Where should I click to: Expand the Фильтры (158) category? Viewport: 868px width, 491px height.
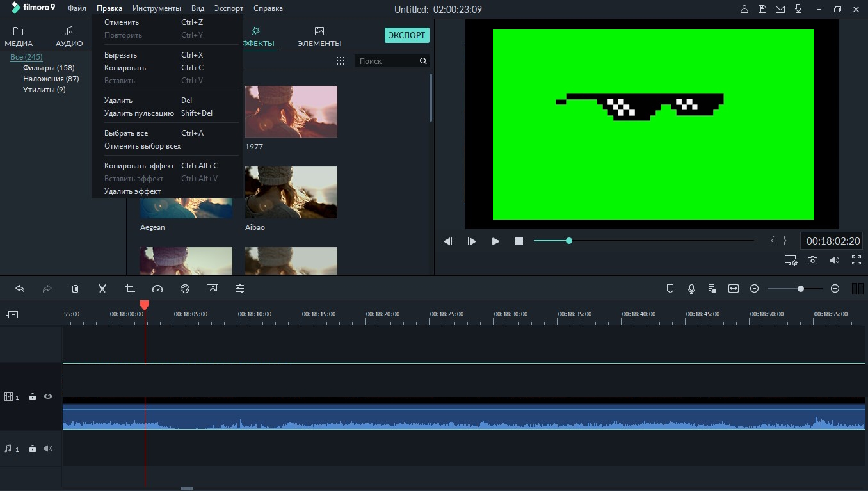point(49,68)
